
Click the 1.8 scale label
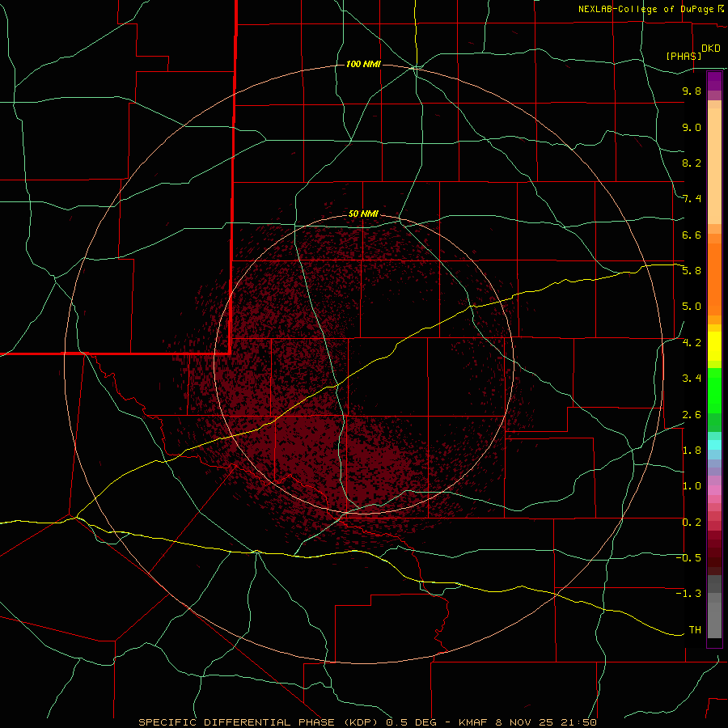click(692, 451)
